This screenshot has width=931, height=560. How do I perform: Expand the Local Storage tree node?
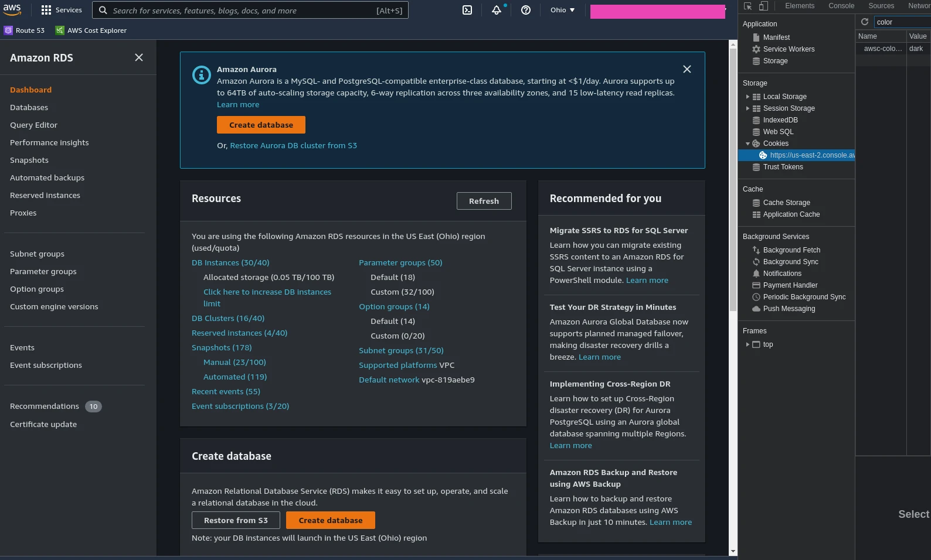pos(747,97)
